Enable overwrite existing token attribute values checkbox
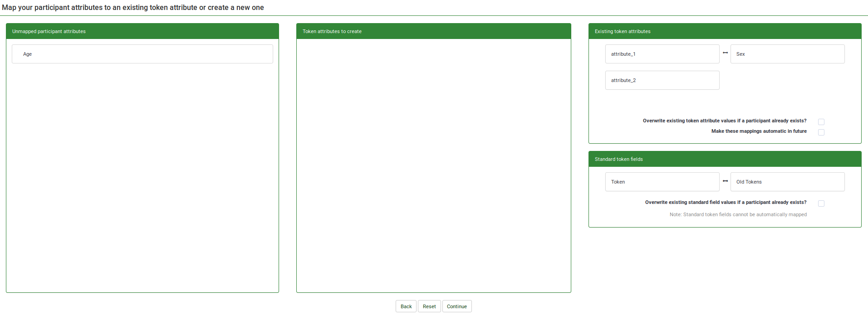 [x=821, y=122]
